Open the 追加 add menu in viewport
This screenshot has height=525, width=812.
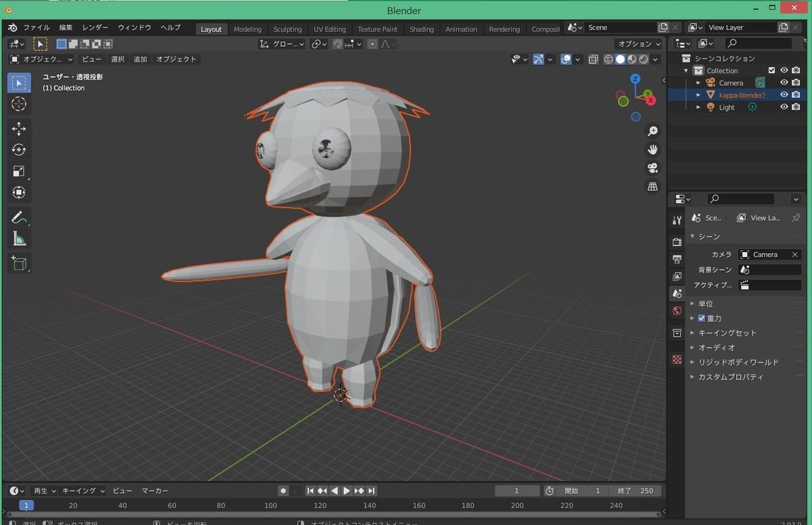140,60
